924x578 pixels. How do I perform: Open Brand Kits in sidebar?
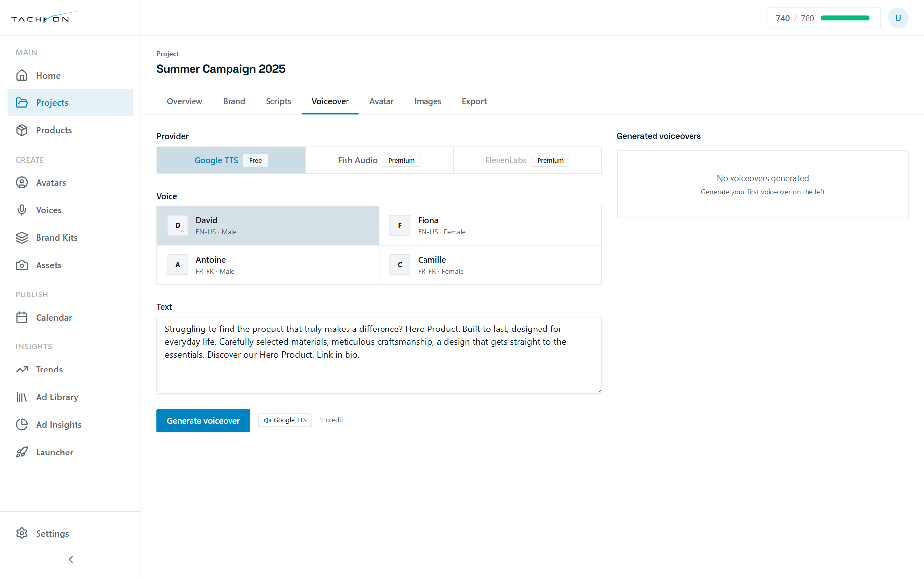point(70,237)
